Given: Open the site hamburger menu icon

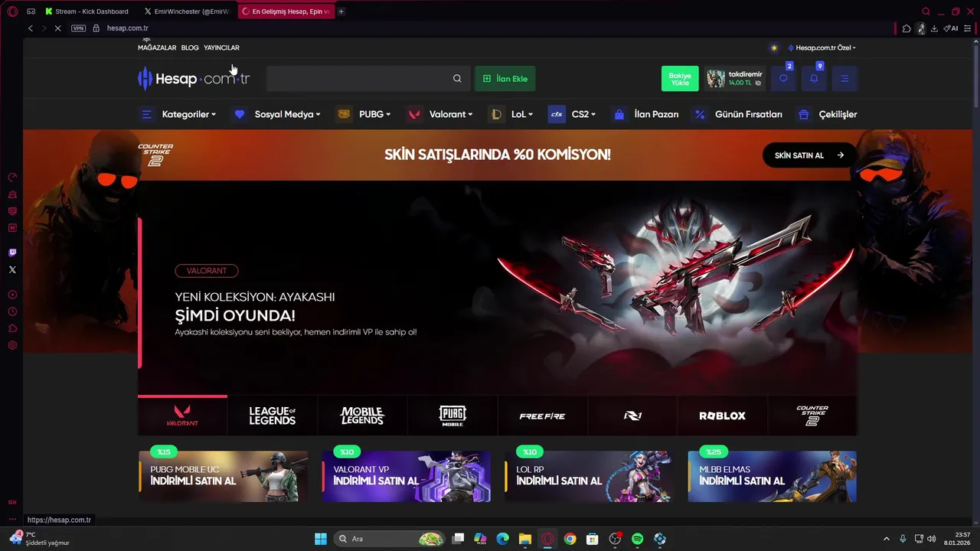Looking at the screenshot, I should [844, 78].
